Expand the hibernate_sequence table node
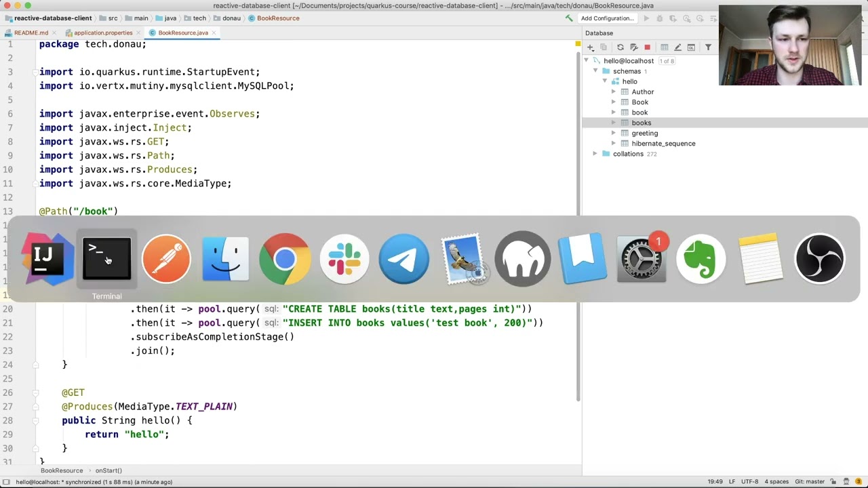 (x=614, y=144)
